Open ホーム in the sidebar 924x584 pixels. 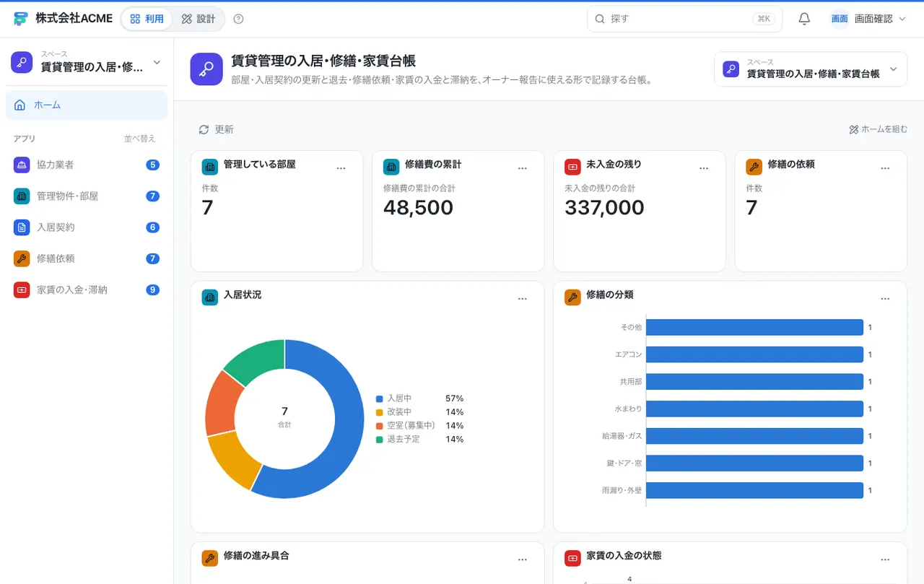87,105
